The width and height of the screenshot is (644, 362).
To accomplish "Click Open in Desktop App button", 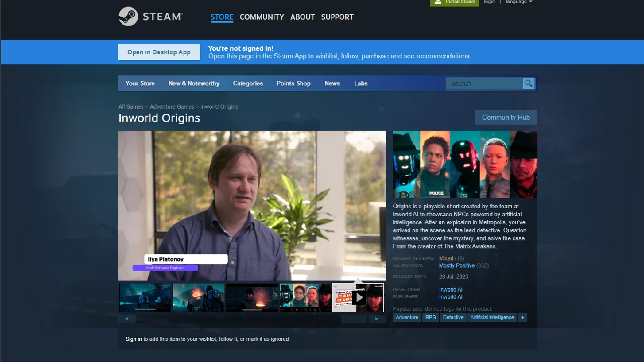I will [159, 52].
